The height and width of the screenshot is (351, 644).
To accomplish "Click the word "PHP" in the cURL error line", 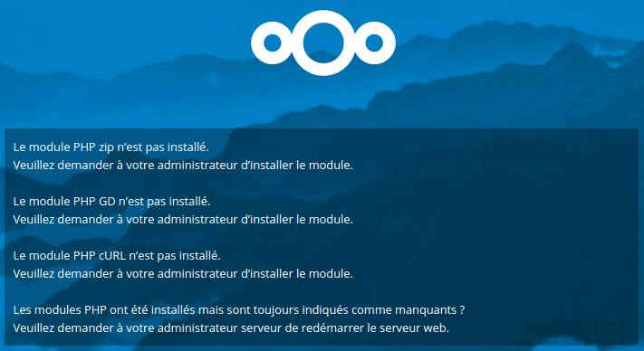I will tap(84, 255).
